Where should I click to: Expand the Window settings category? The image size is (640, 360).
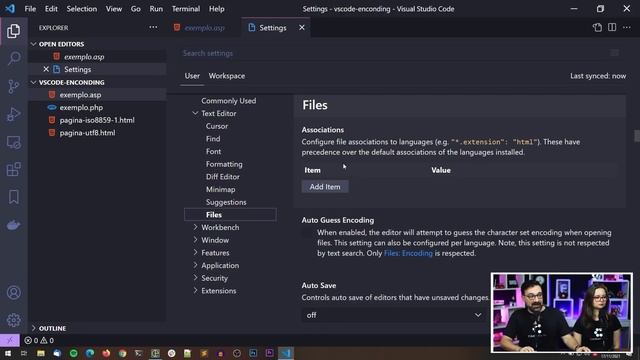(195, 240)
